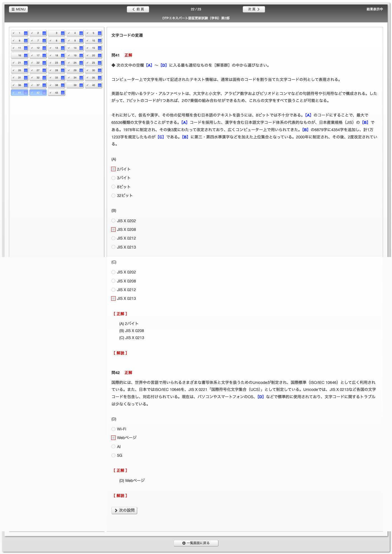Expand the 解説 under question 42

point(120,496)
